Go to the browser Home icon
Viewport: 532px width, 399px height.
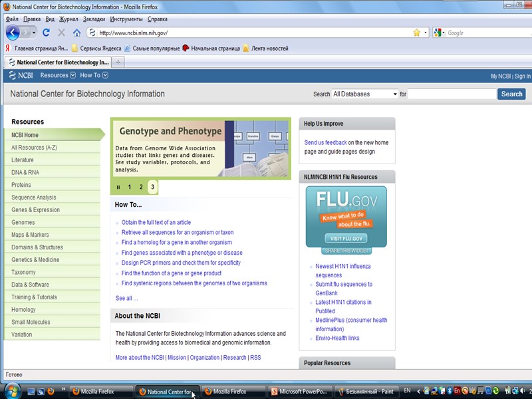point(76,33)
